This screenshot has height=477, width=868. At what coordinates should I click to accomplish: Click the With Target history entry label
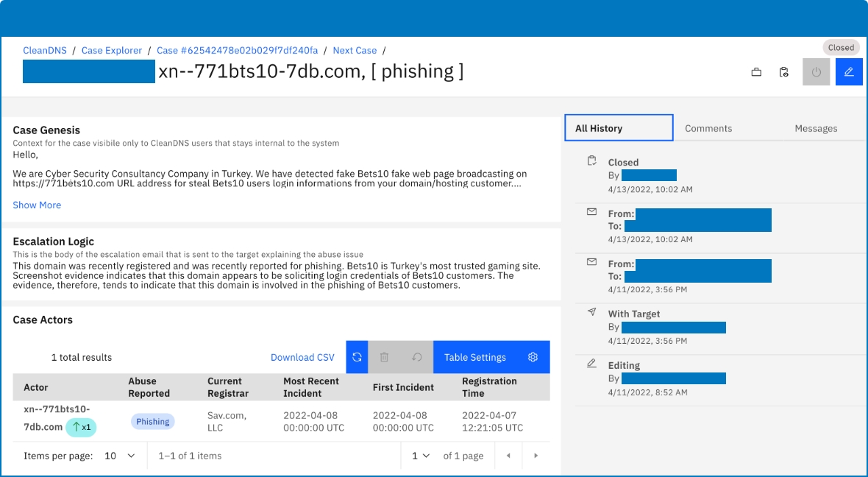pos(634,314)
